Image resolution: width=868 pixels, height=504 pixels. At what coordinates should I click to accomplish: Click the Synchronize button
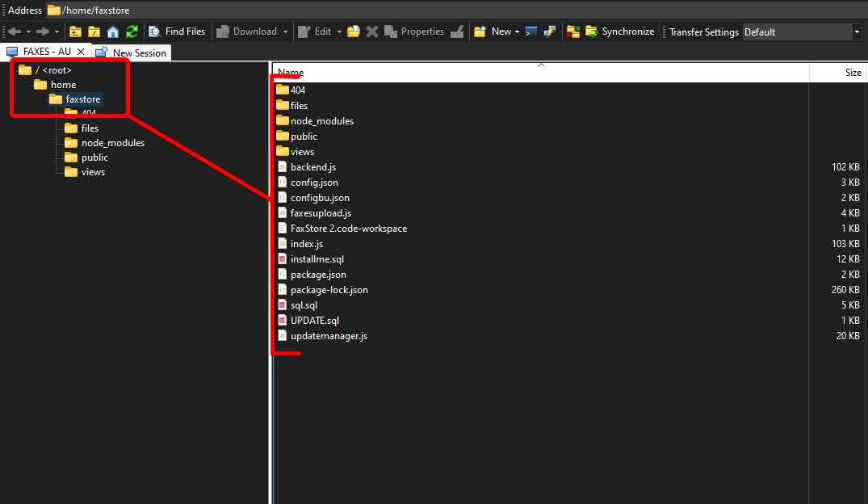click(619, 31)
